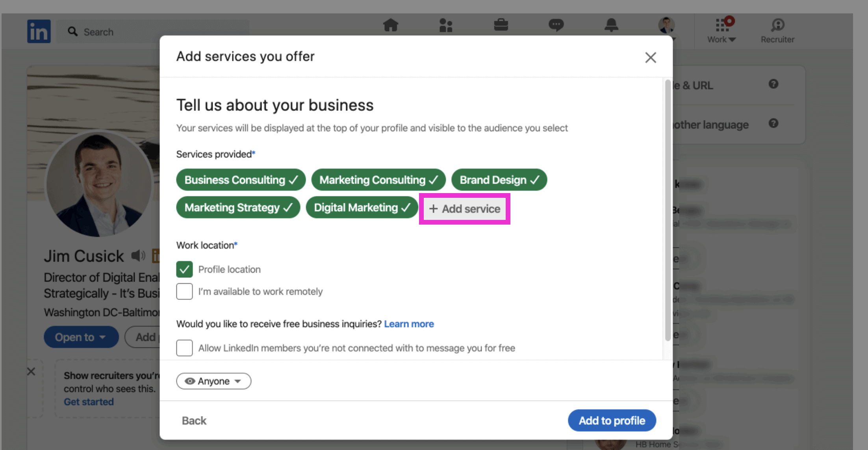Open the Learn more link
The height and width of the screenshot is (450, 868).
click(x=409, y=324)
